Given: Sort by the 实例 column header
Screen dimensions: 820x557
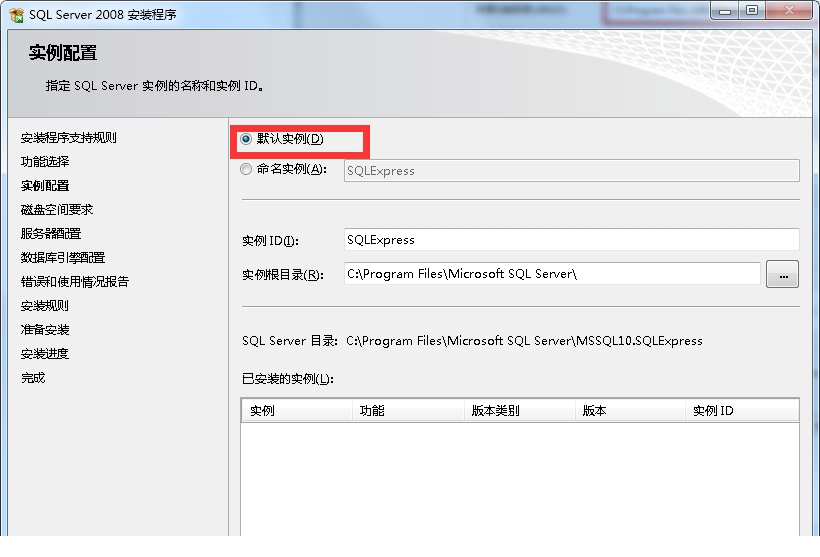Looking at the screenshot, I should 297,411.
